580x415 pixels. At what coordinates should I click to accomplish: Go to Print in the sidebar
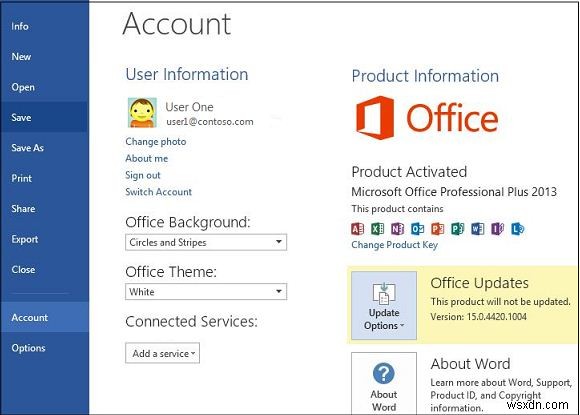[44, 178]
